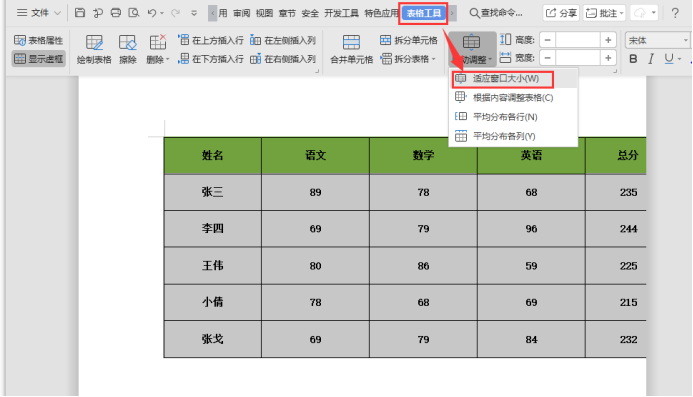This screenshot has height=397, width=693.
Task: Switch to View (视图) tab
Action: [264, 13]
